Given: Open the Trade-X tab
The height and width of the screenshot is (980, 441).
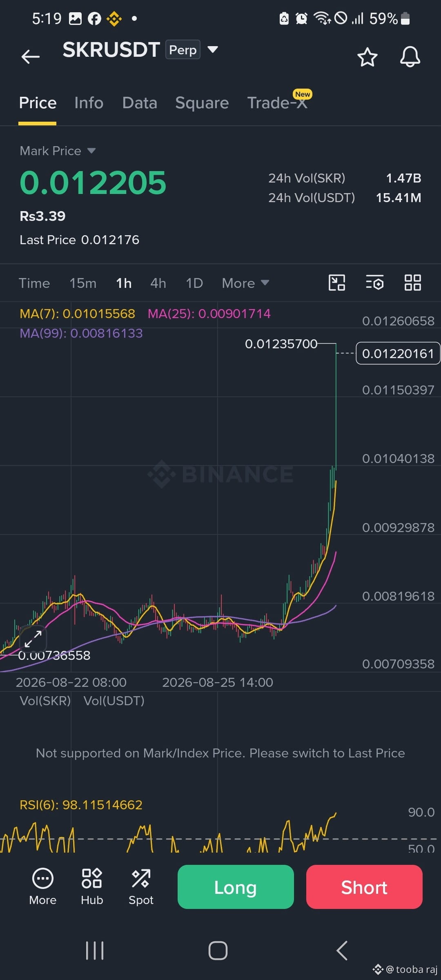Looking at the screenshot, I should click(278, 102).
